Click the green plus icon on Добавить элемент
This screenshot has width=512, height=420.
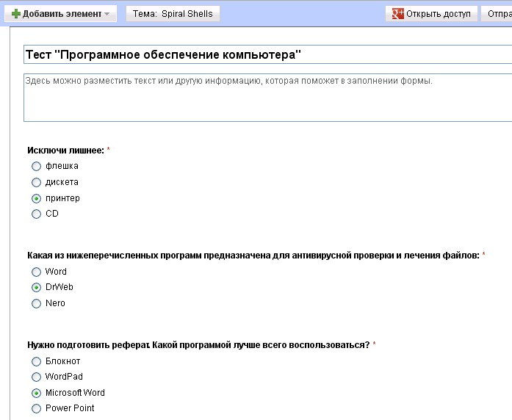pyautogui.click(x=15, y=14)
